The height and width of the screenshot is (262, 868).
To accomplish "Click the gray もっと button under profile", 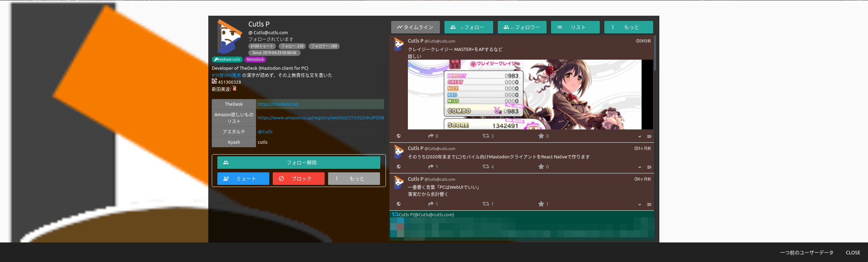I will coord(354,179).
